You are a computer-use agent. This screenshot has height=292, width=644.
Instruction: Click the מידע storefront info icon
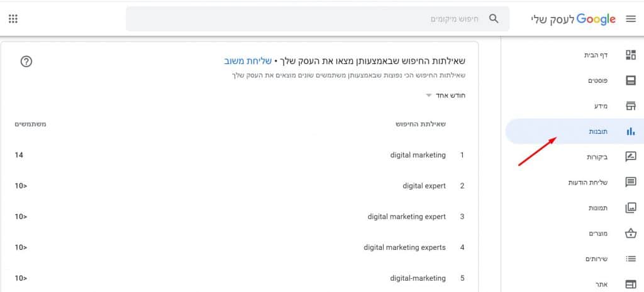(630, 105)
